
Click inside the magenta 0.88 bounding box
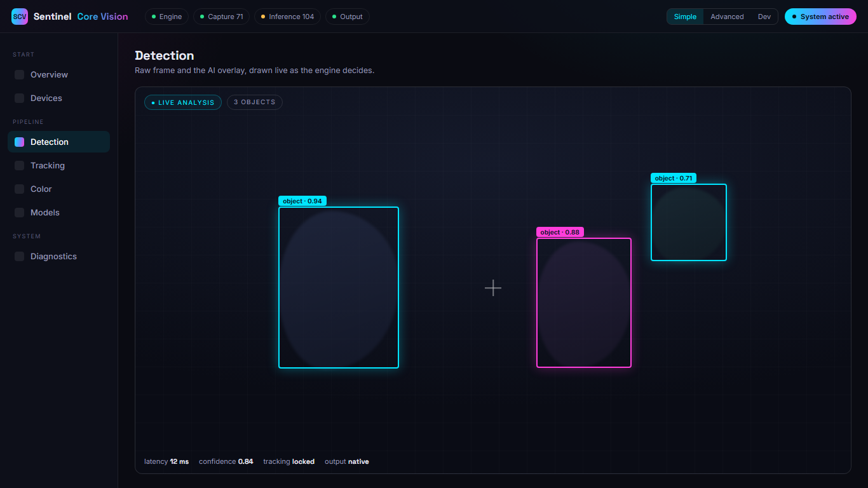[x=584, y=302]
